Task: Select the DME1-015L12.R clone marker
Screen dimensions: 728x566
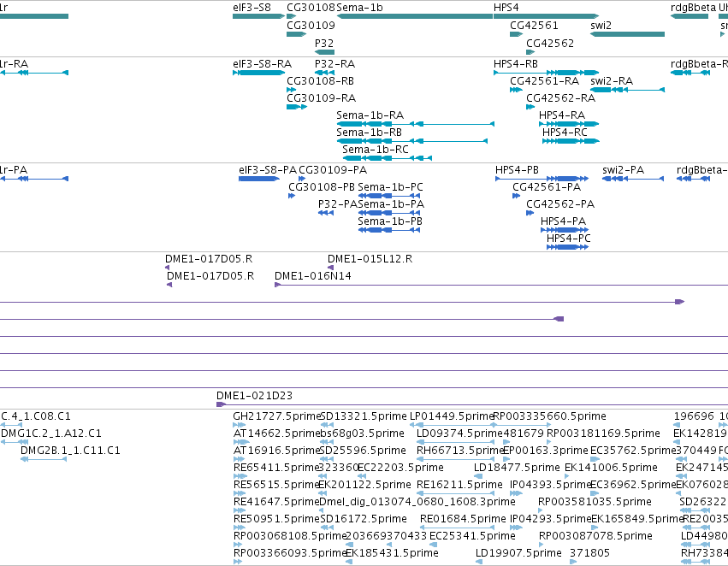Action: 330,268
